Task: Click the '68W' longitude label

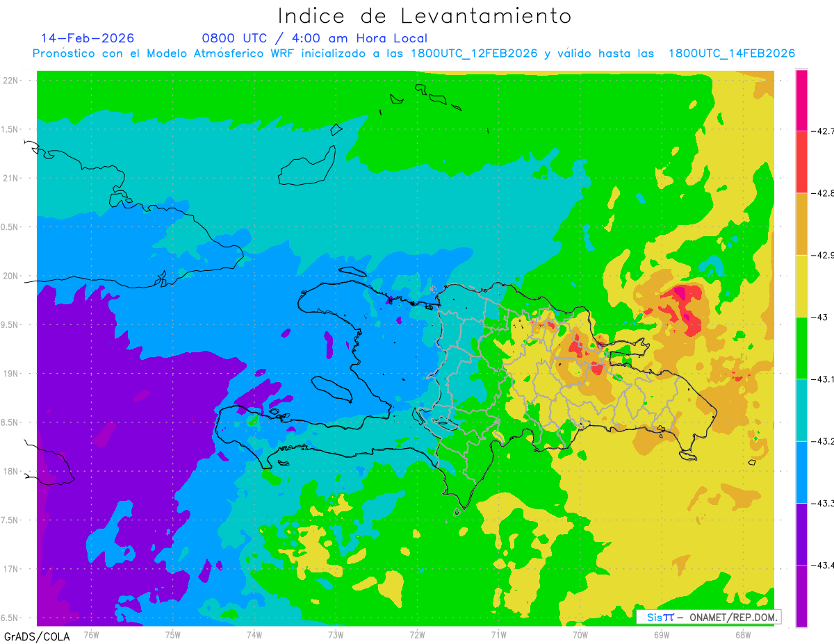Action: pos(742,634)
